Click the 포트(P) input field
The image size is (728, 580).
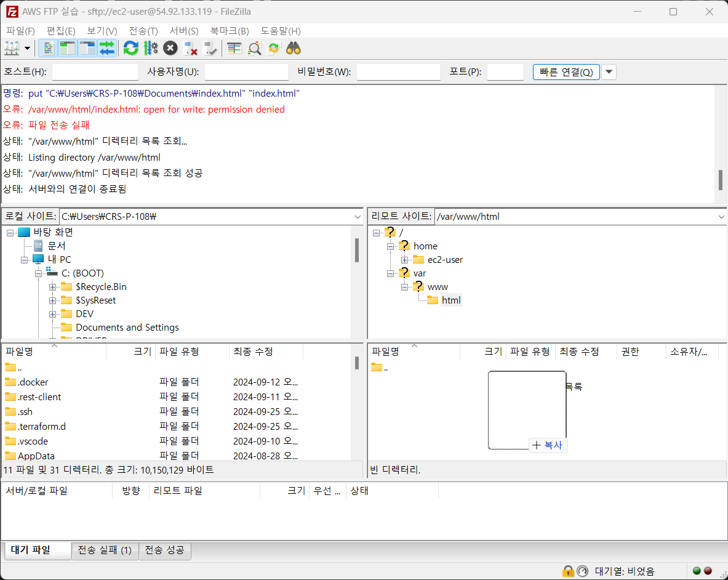(x=505, y=72)
